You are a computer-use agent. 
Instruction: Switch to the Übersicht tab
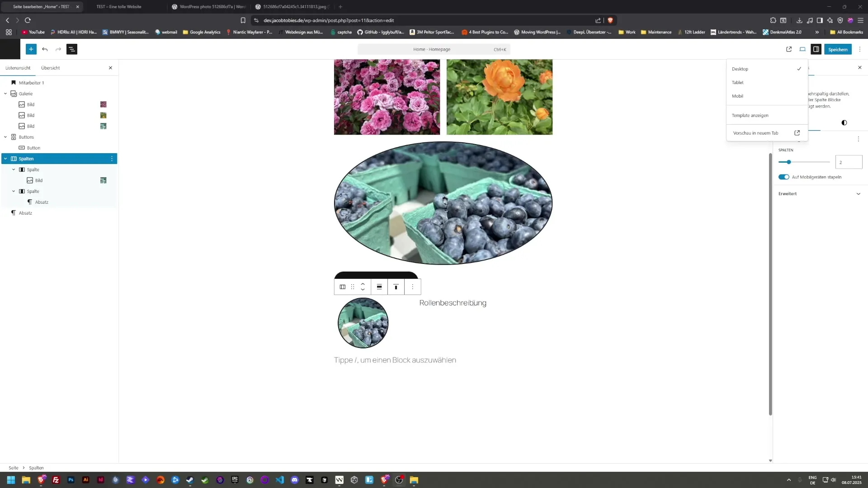[50, 68]
